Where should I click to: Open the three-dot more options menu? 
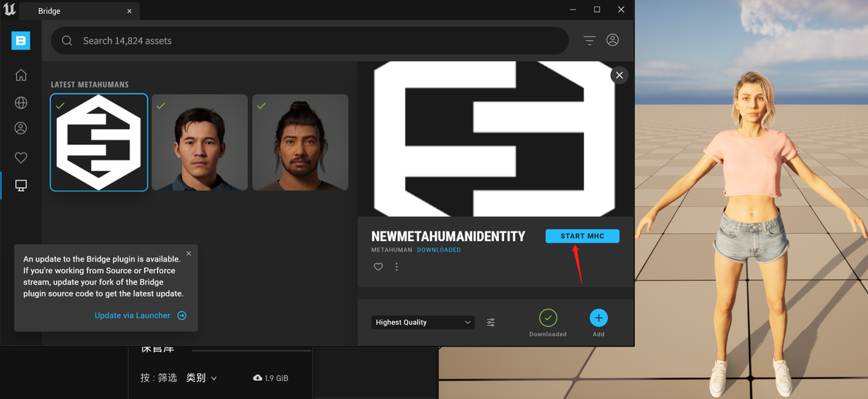pyautogui.click(x=396, y=266)
